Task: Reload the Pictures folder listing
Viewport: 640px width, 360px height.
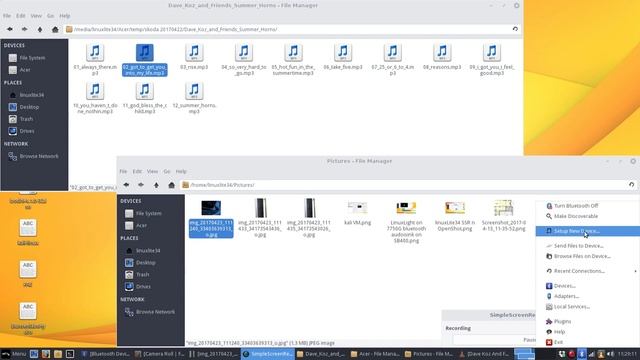Action: click(631, 185)
